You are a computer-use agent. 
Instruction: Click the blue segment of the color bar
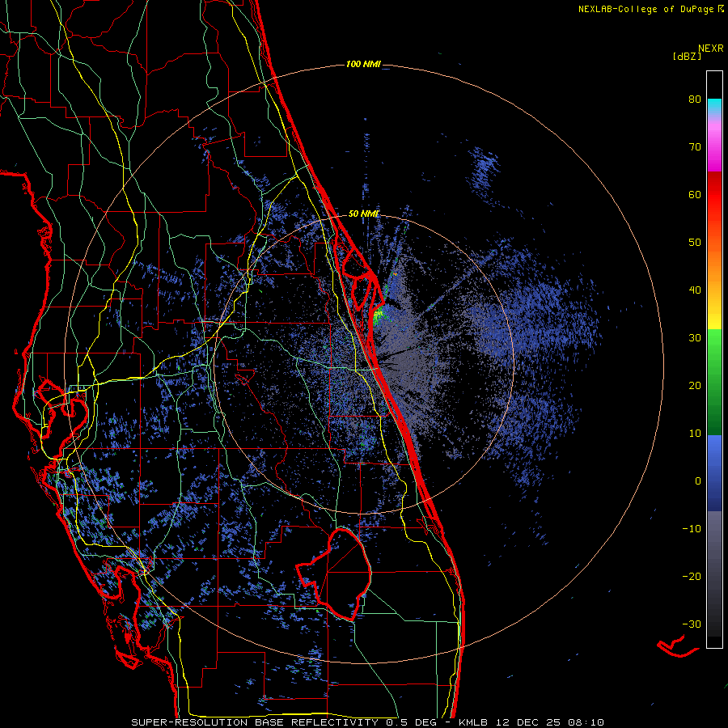tap(714, 473)
